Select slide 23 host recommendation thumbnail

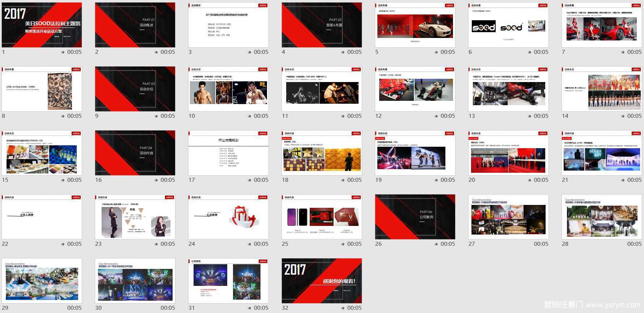(x=135, y=217)
